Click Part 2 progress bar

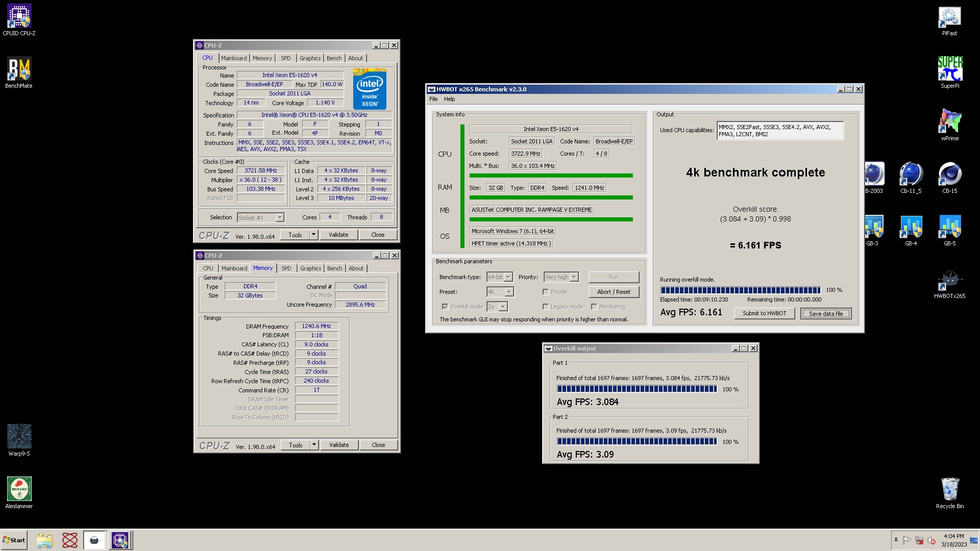click(636, 441)
